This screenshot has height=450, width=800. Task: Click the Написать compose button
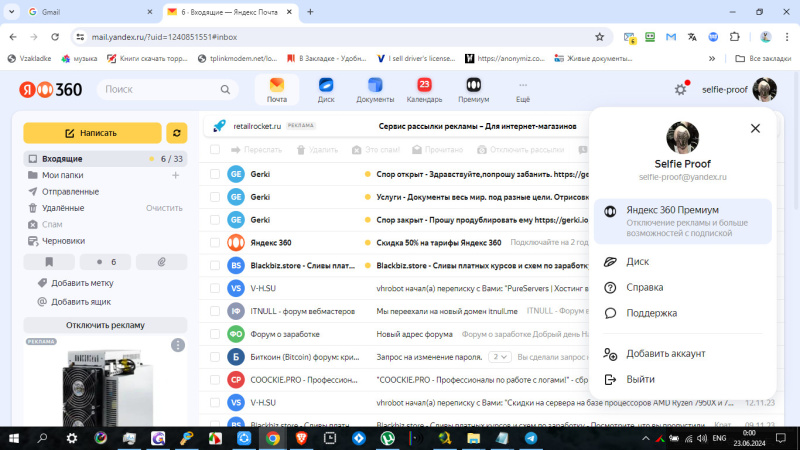[x=92, y=133]
